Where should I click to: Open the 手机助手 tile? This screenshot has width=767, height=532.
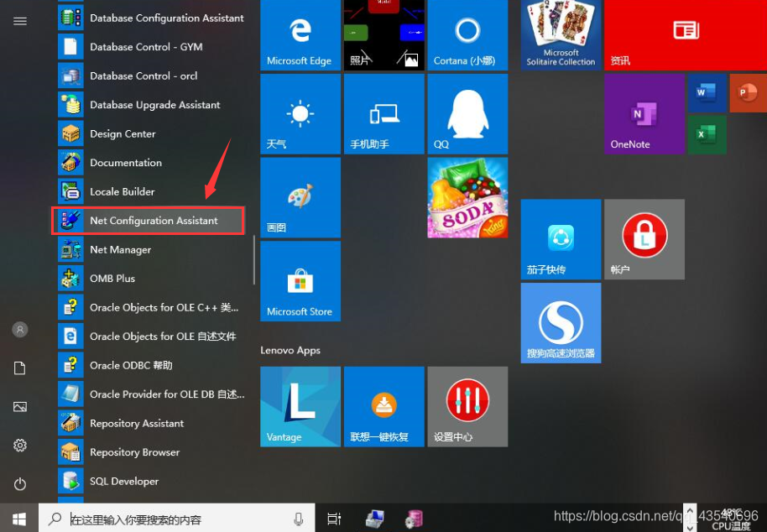coord(384,114)
